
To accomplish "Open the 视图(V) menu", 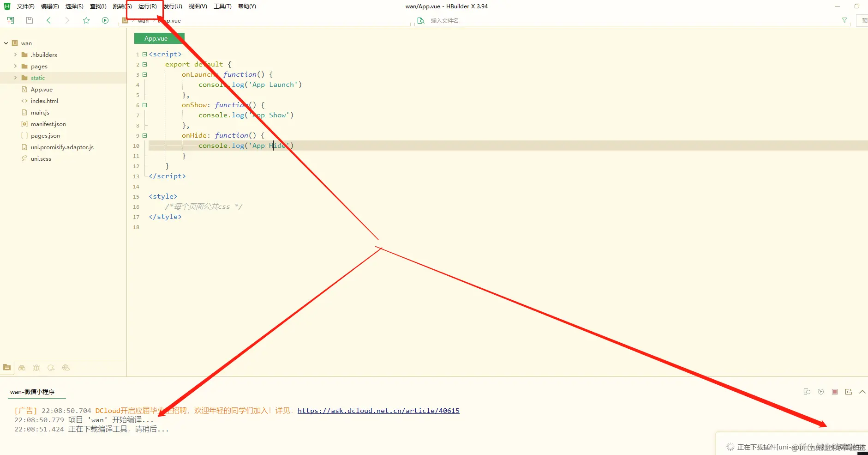I will pyautogui.click(x=198, y=6).
